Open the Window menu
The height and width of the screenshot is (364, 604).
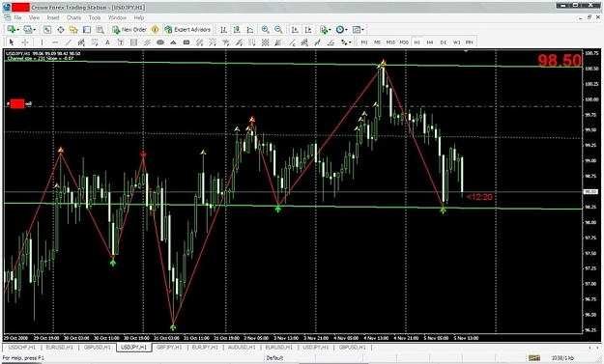117,17
